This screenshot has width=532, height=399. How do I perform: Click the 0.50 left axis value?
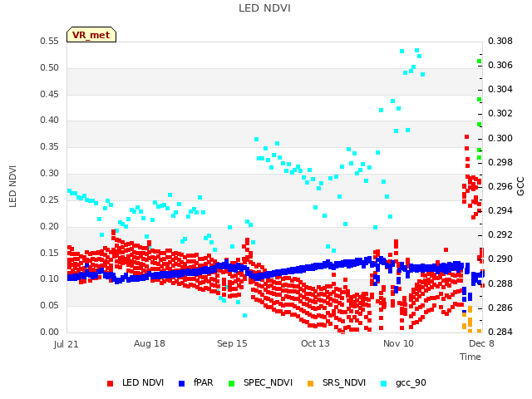(50, 67)
